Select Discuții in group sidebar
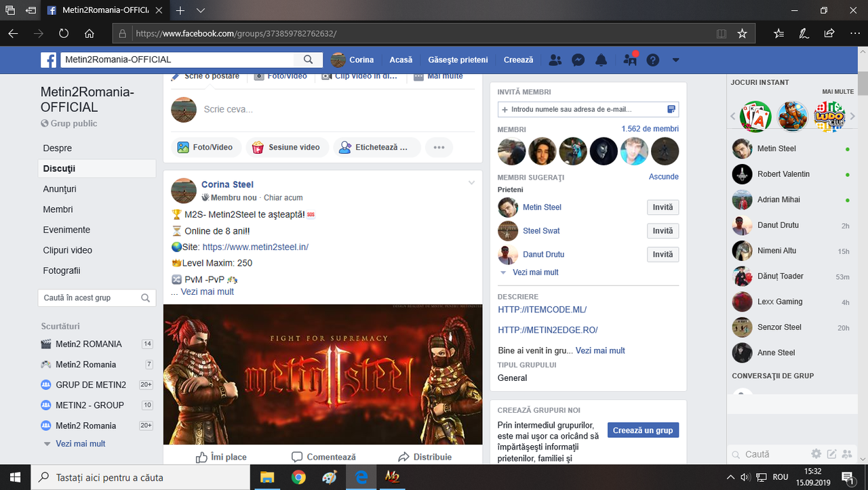This screenshot has height=490, width=868. [97, 169]
